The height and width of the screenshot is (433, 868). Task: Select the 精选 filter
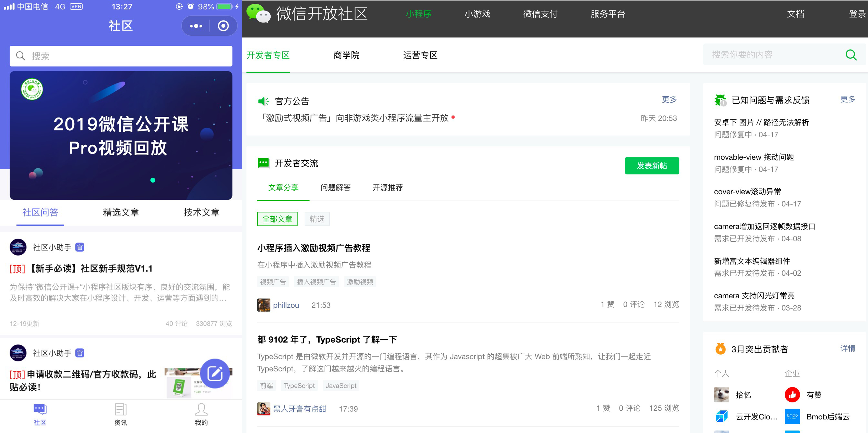(x=317, y=219)
